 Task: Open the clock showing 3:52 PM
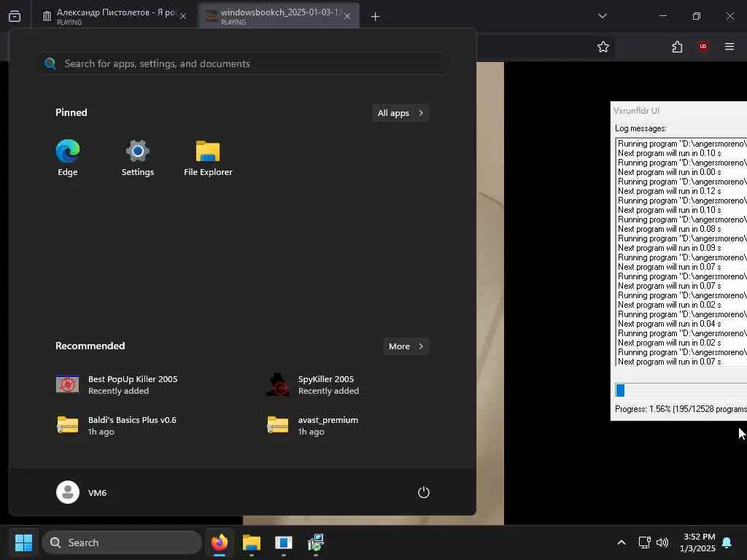pos(698,542)
